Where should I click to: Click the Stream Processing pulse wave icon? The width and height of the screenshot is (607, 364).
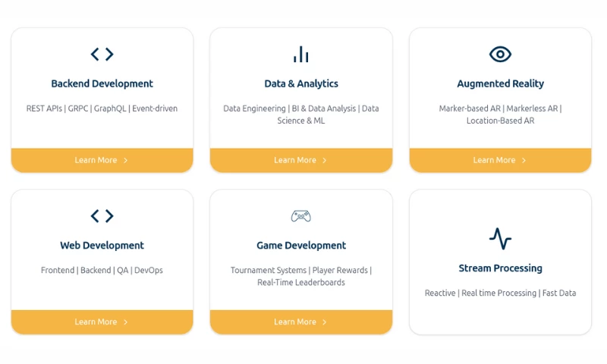coord(500,238)
